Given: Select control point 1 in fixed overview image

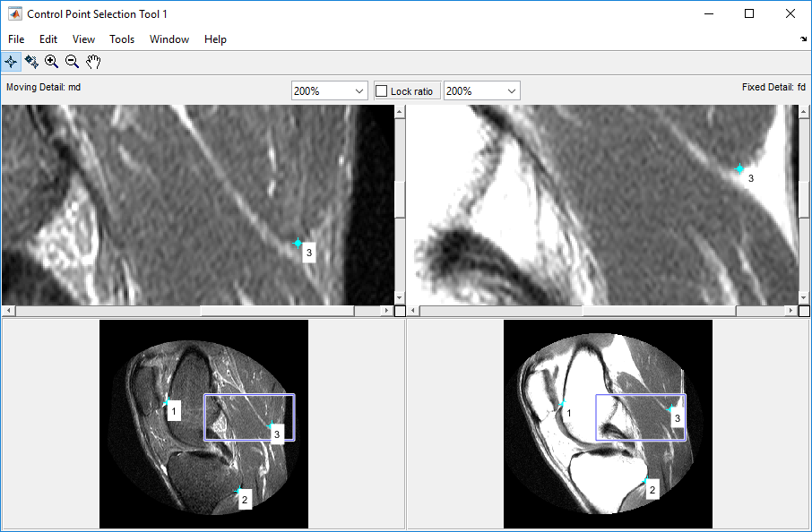Looking at the screenshot, I should [562, 403].
